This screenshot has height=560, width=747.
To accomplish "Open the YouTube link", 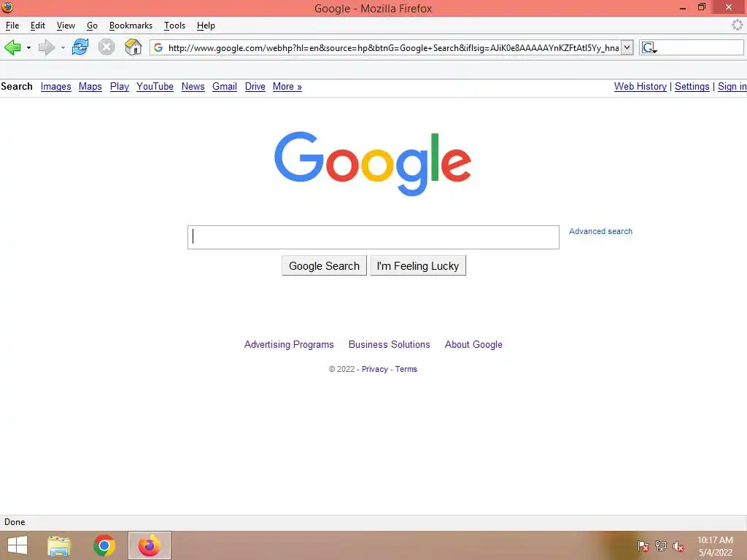I will pos(155,86).
